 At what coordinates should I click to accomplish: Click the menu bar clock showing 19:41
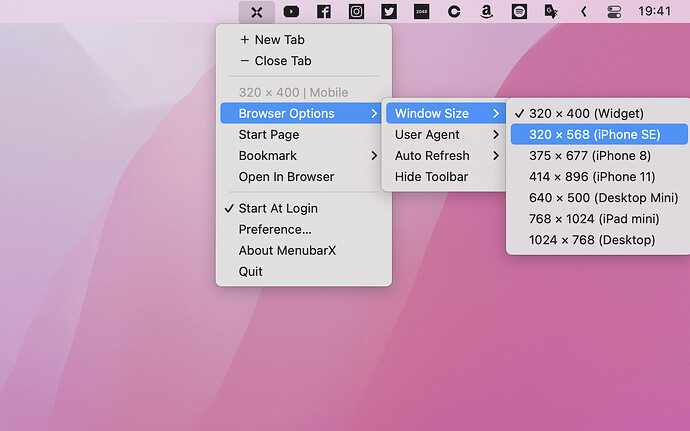click(654, 12)
